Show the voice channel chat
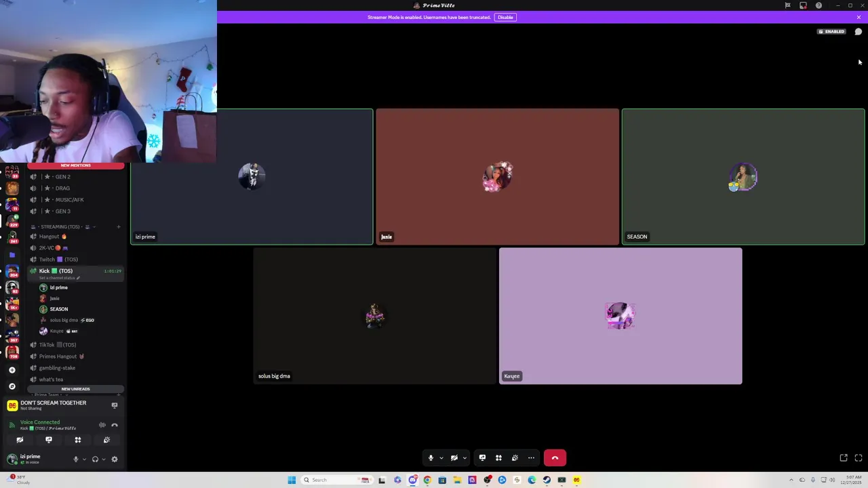 click(858, 32)
